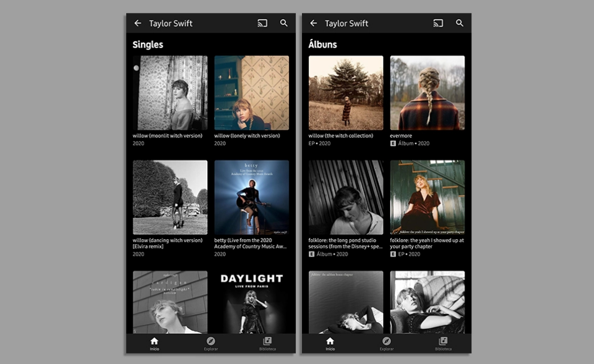Go back from the Álbuns screen
The height and width of the screenshot is (364, 594).
pyautogui.click(x=313, y=23)
